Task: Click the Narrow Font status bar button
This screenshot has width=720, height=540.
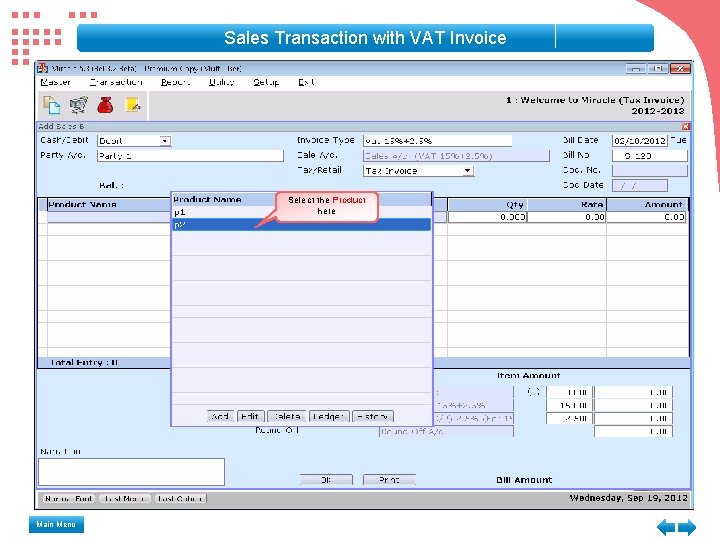Action: coord(69,499)
